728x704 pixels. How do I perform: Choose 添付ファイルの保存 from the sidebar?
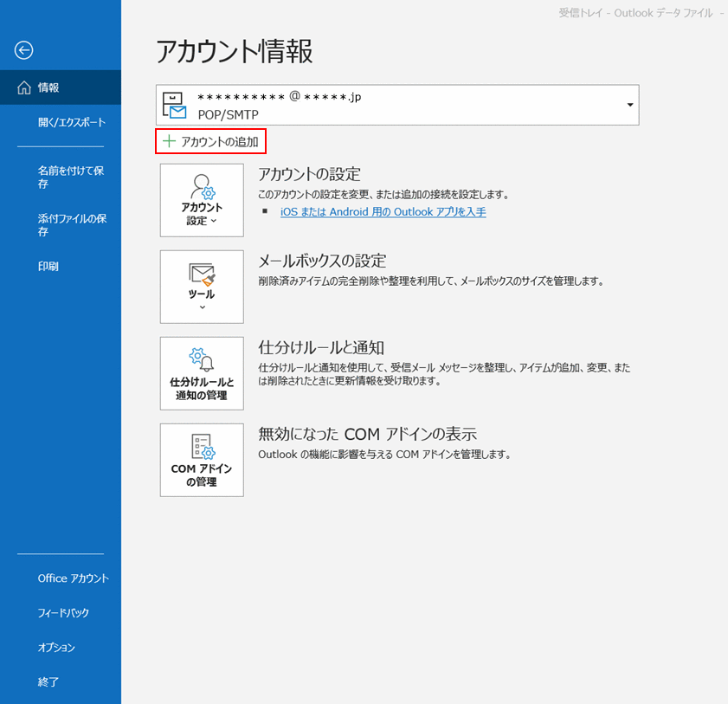pos(72,225)
